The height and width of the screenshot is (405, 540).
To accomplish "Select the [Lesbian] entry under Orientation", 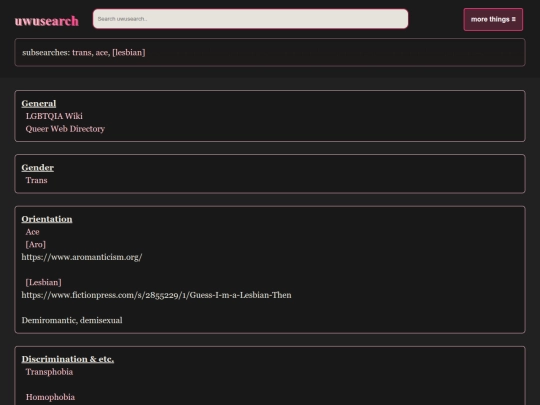I will click(x=43, y=282).
